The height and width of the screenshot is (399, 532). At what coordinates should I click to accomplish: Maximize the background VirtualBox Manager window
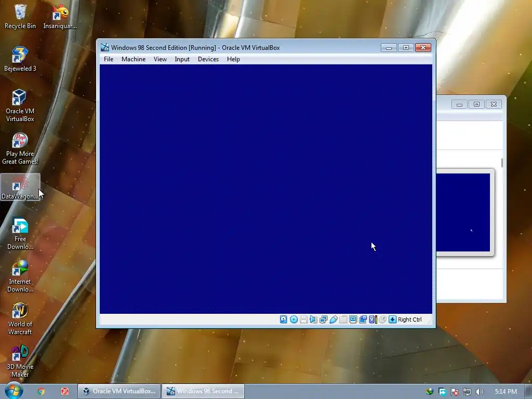(x=476, y=104)
